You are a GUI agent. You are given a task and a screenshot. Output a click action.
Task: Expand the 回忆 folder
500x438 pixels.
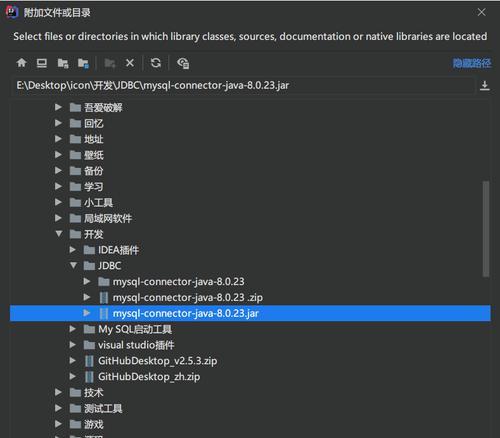58,123
